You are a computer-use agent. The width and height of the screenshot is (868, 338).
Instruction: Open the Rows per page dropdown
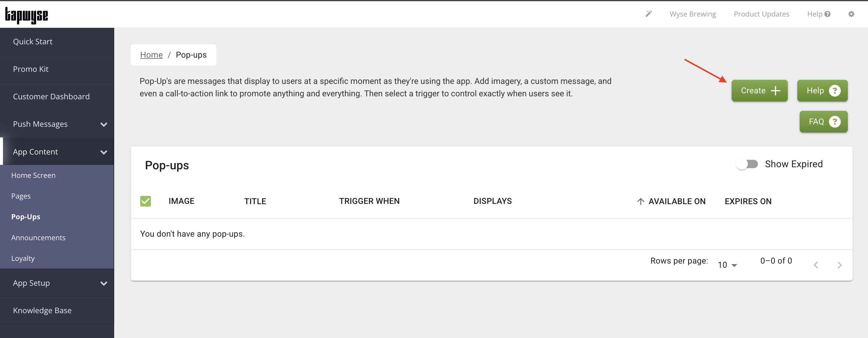coord(727,265)
